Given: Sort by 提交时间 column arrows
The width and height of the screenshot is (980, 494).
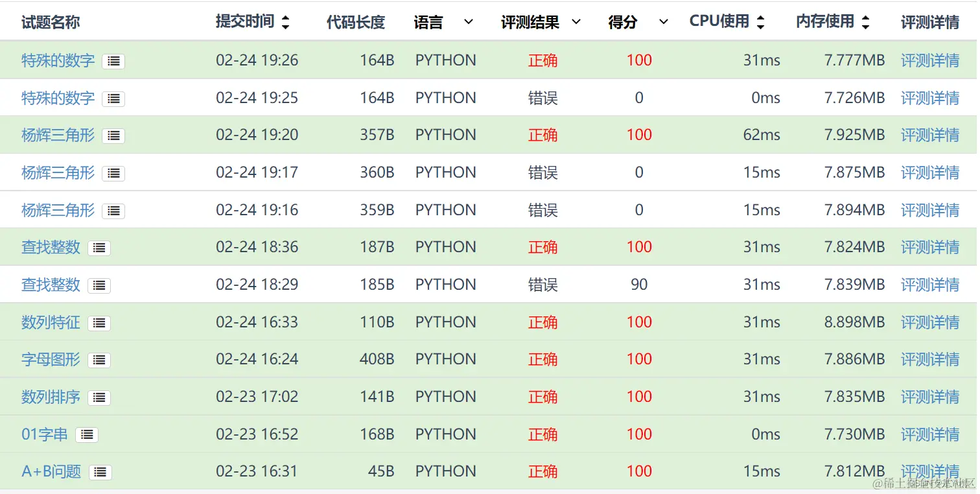Looking at the screenshot, I should [x=285, y=23].
